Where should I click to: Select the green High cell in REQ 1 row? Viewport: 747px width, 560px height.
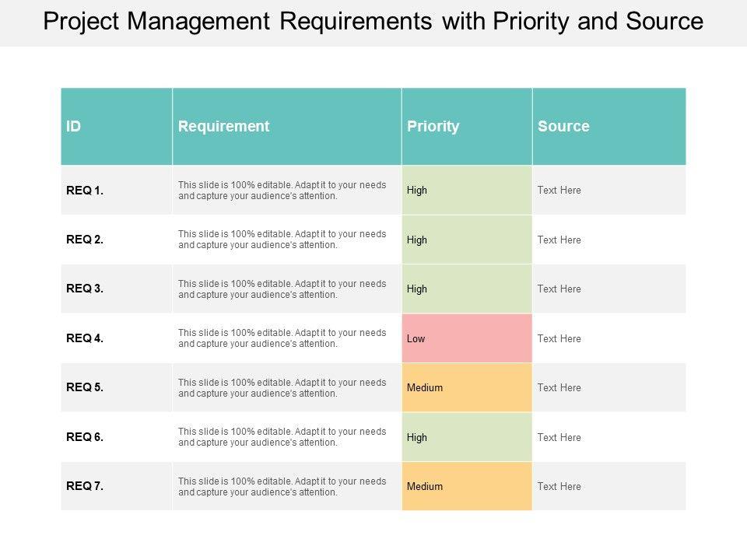point(467,191)
